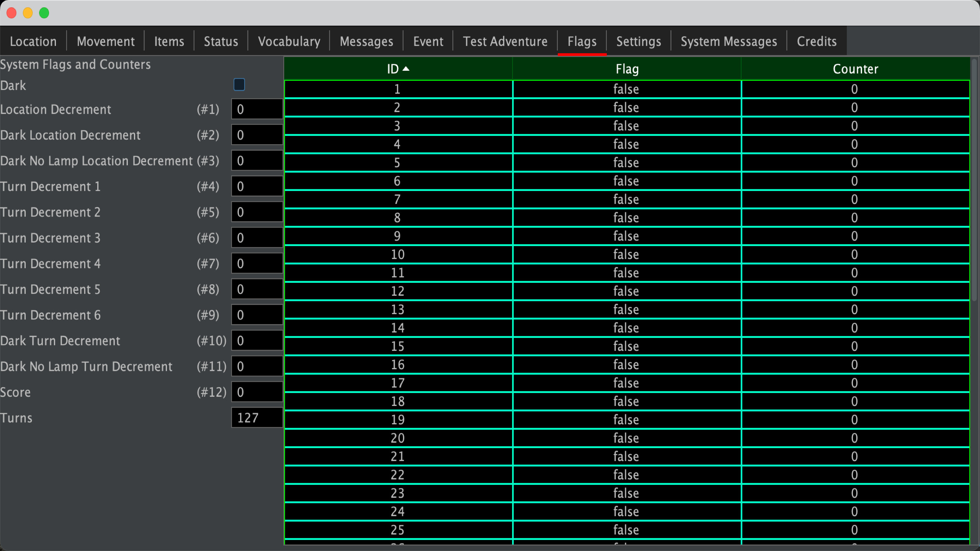This screenshot has width=980, height=551.
Task: Enable the Dark flag checkbox
Action: coord(239,85)
